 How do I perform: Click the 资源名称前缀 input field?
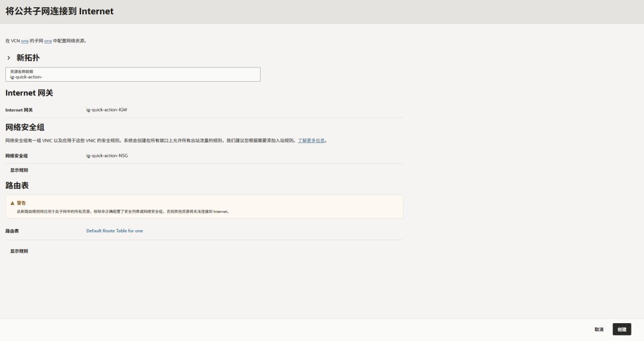(132, 75)
